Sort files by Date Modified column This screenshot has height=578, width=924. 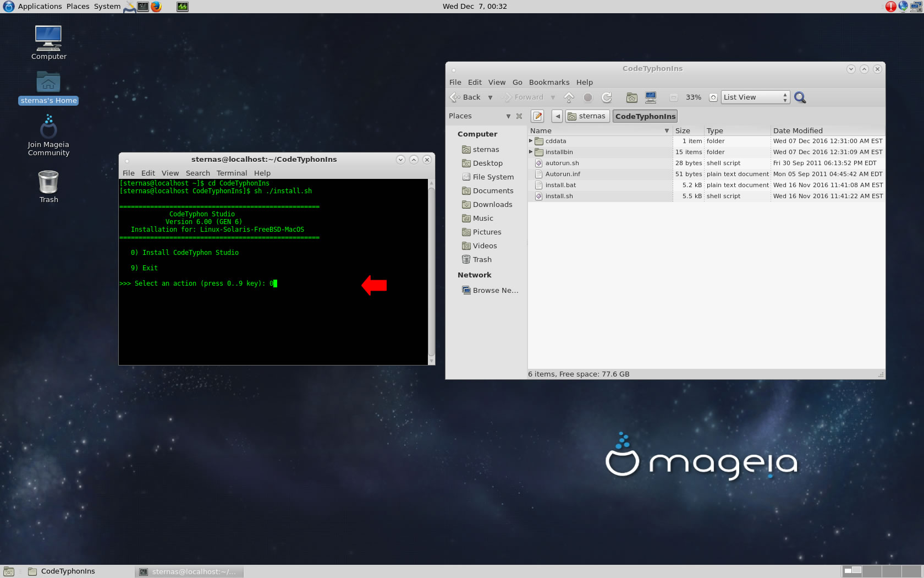click(828, 131)
